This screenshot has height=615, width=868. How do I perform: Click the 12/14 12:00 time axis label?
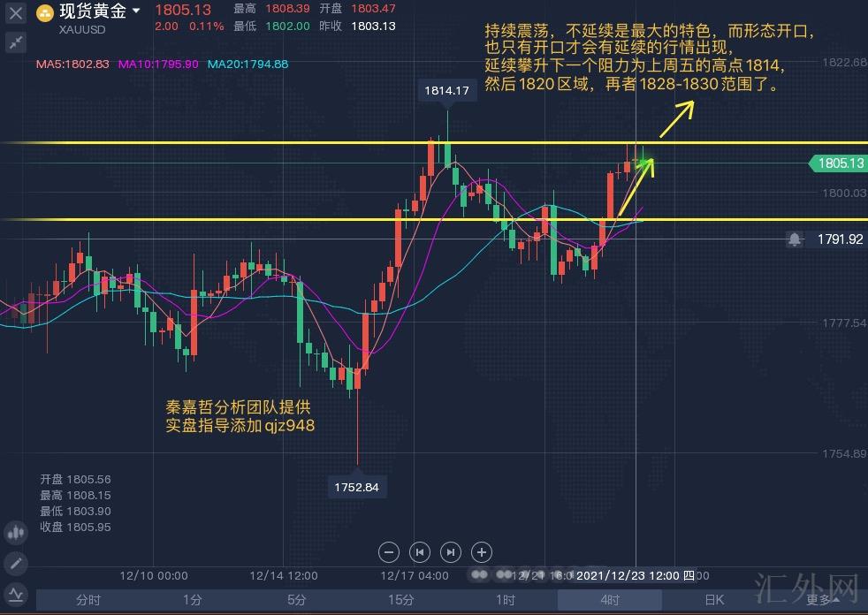coord(284,576)
